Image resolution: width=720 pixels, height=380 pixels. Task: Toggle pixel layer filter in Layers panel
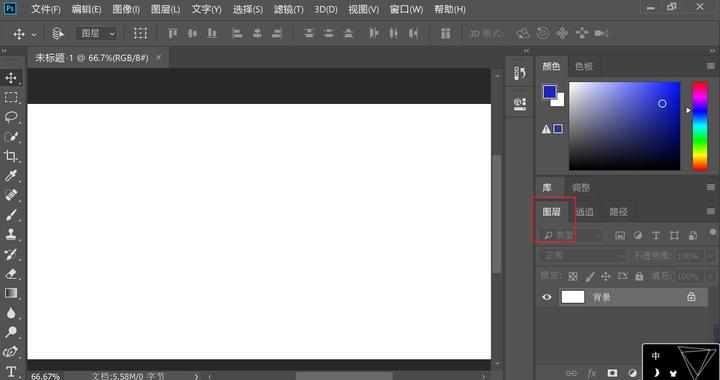pyautogui.click(x=620, y=235)
